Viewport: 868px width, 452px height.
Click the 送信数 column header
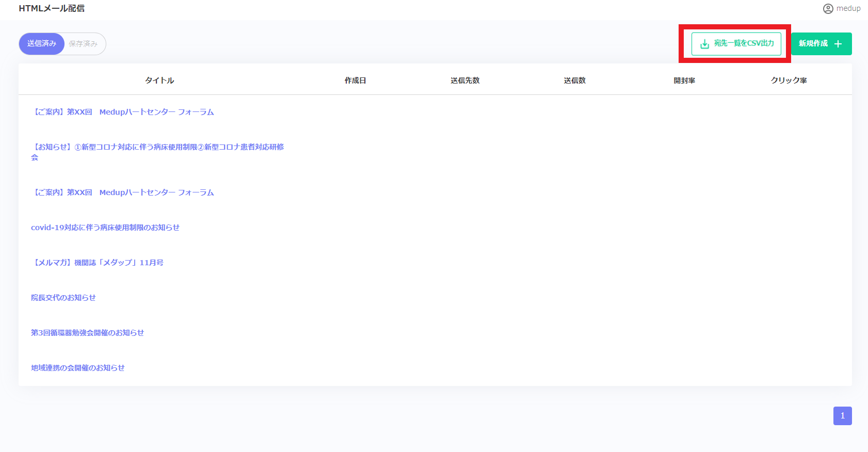tap(575, 80)
